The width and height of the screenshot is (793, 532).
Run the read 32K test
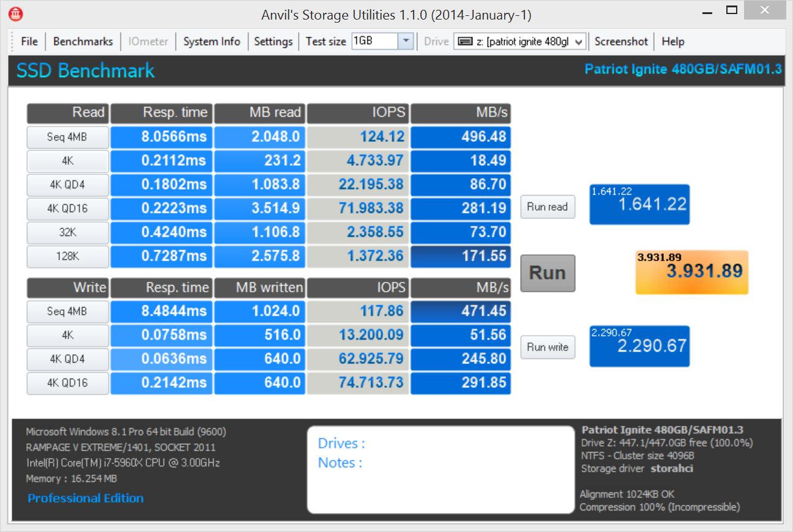[67, 232]
